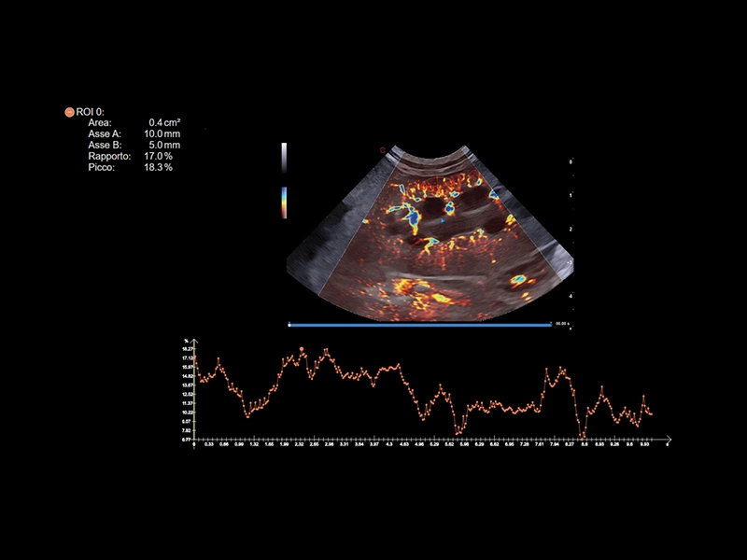The image size is (747, 560).
Task: Click the 00.00 s time readout
Action: pyautogui.click(x=562, y=324)
